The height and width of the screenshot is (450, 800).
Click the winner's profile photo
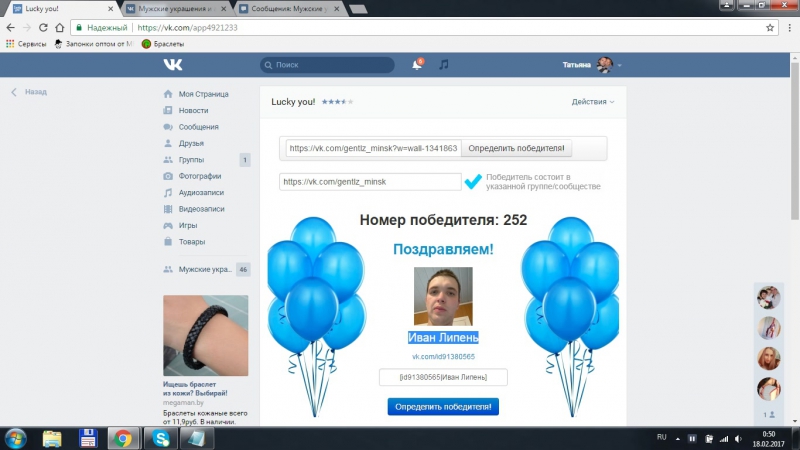443,296
